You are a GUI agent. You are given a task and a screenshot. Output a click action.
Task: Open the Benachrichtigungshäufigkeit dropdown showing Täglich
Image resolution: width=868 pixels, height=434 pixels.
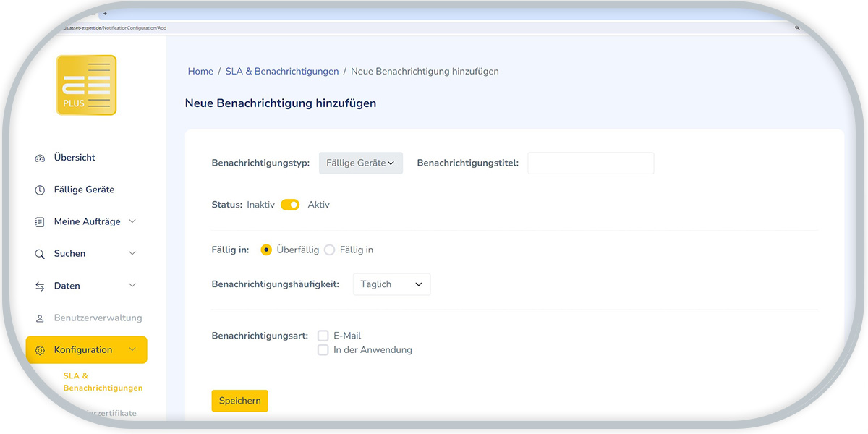(x=391, y=284)
